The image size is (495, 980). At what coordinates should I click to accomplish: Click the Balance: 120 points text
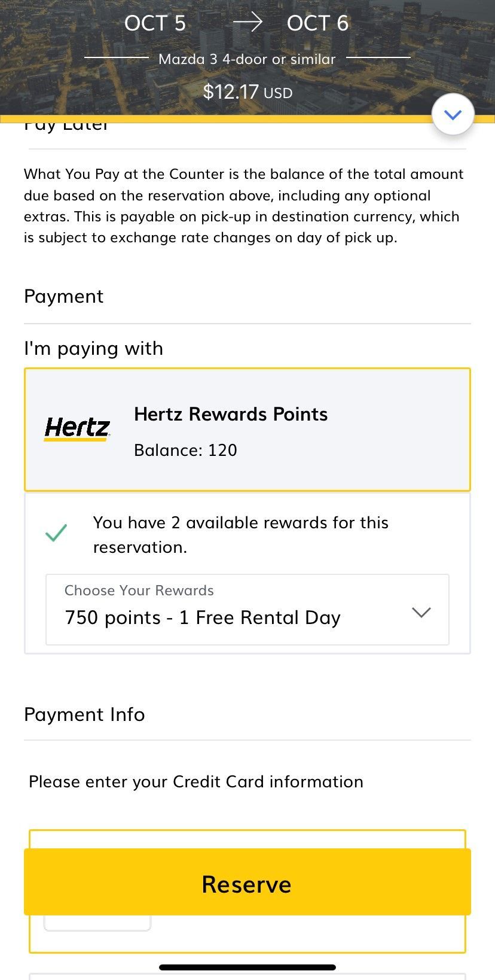coord(185,450)
